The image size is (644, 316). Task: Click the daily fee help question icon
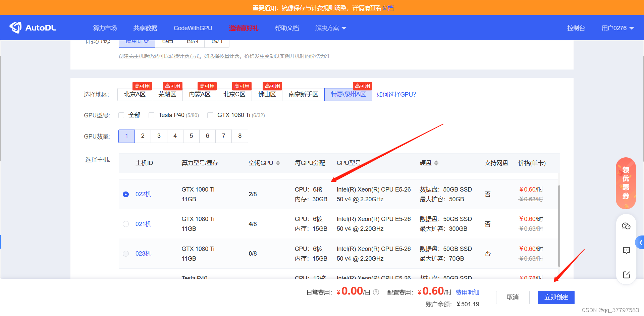[376, 292]
